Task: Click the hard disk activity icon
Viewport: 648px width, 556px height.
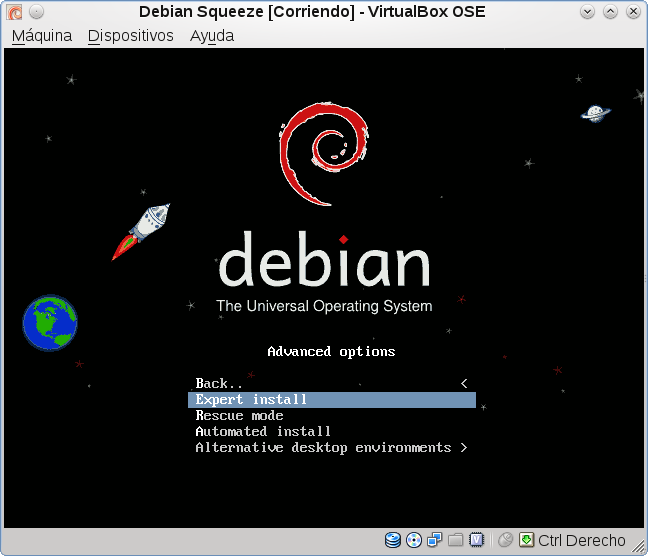Action: pos(393,540)
